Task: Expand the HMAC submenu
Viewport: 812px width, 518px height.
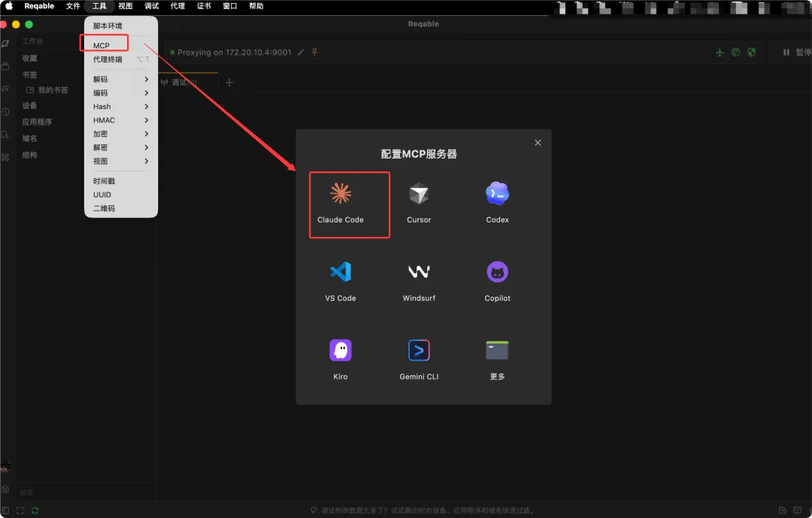Action: tap(120, 120)
